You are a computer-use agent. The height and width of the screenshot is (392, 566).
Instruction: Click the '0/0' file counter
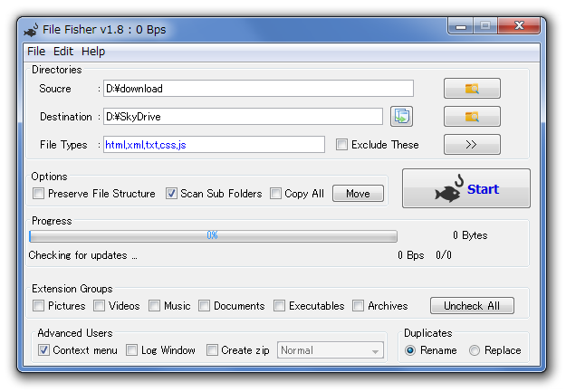coord(444,255)
